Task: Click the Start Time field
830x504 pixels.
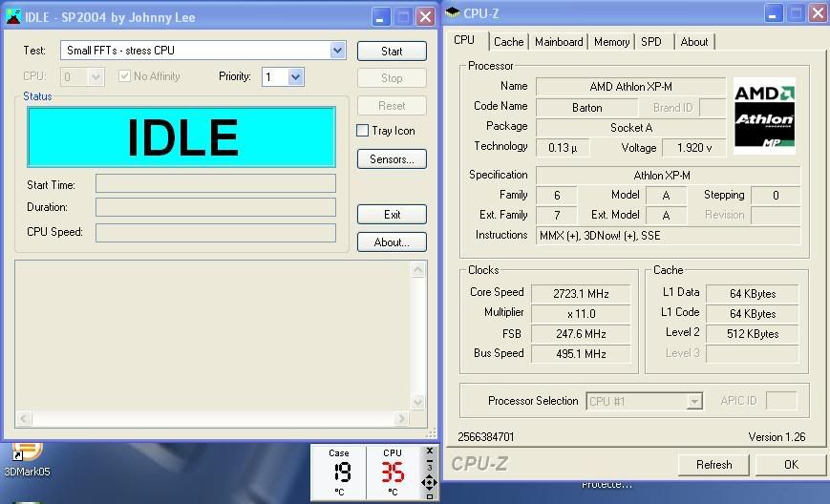Action: (216, 183)
